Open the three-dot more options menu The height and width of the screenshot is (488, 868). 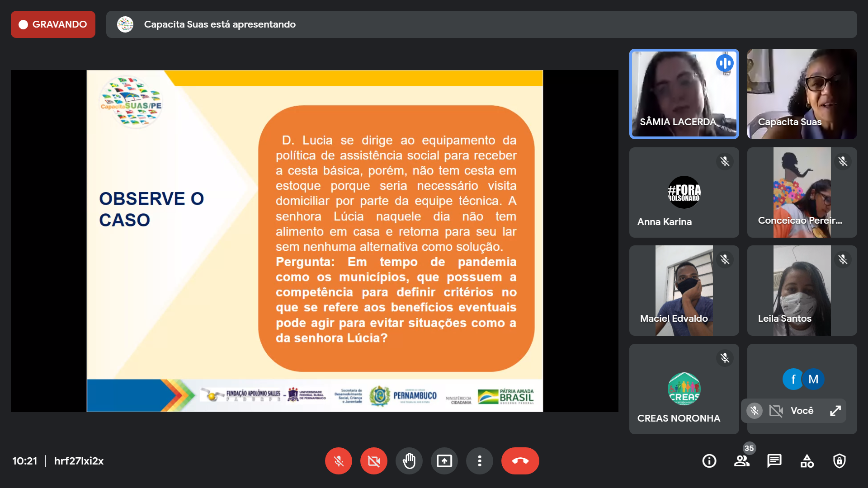[x=479, y=461]
